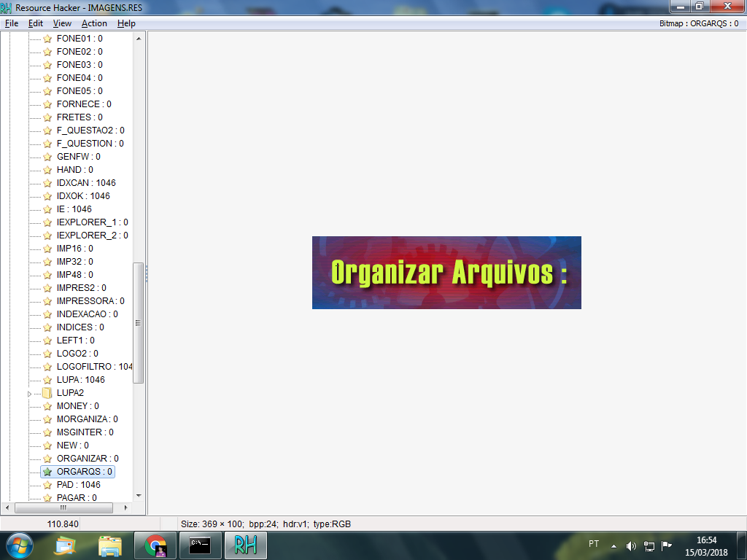Open the Action menu
This screenshot has height=560, width=747.
[x=94, y=23]
